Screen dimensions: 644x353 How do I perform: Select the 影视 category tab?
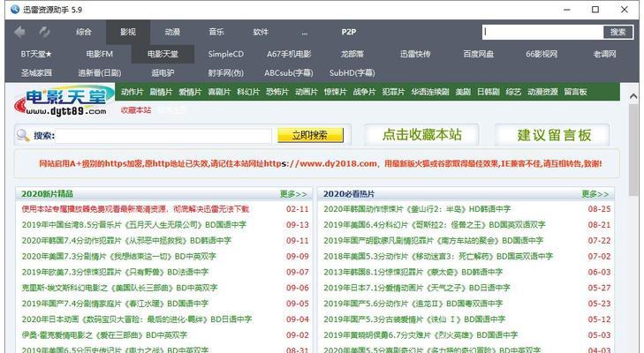coord(128,32)
